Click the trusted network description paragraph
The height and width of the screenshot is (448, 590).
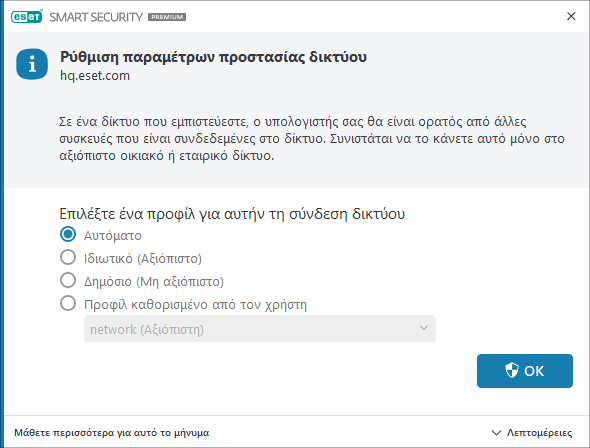(312, 138)
